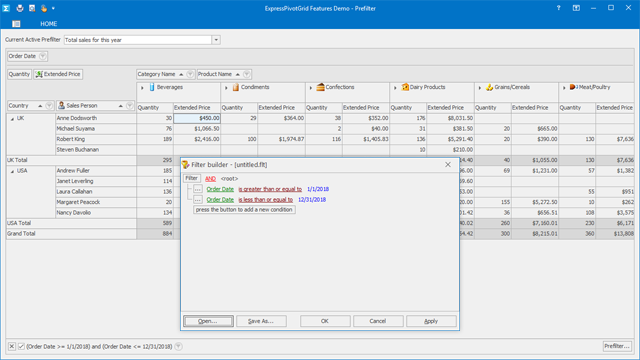Switch to the HOME ribbon tab
640x360 pixels.
click(x=49, y=24)
